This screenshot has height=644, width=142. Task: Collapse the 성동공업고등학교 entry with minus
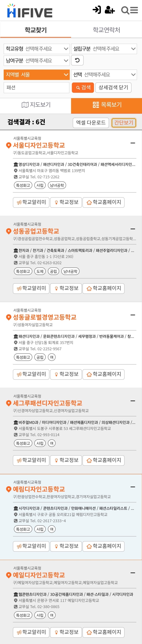[133, 229]
